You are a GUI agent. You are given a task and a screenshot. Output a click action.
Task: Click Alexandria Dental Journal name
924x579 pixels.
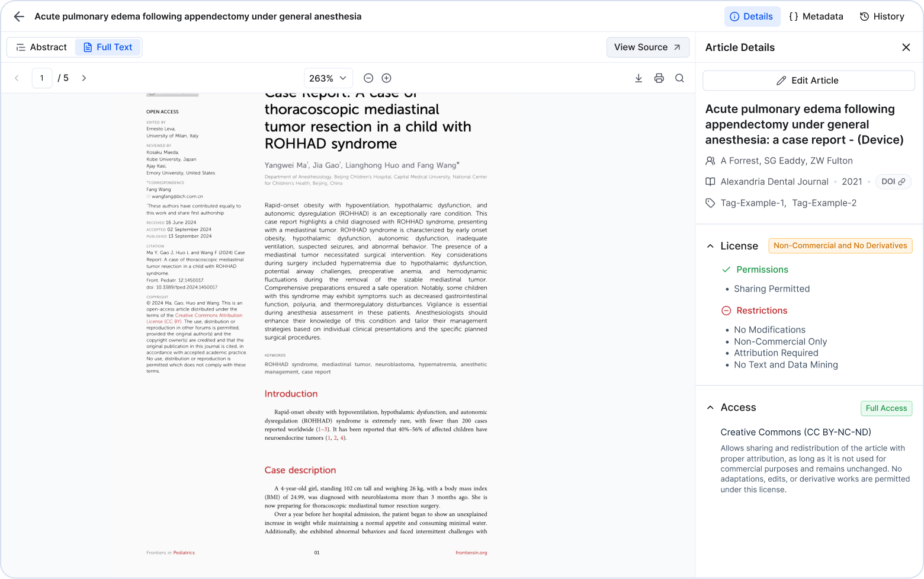coord(774,182)
